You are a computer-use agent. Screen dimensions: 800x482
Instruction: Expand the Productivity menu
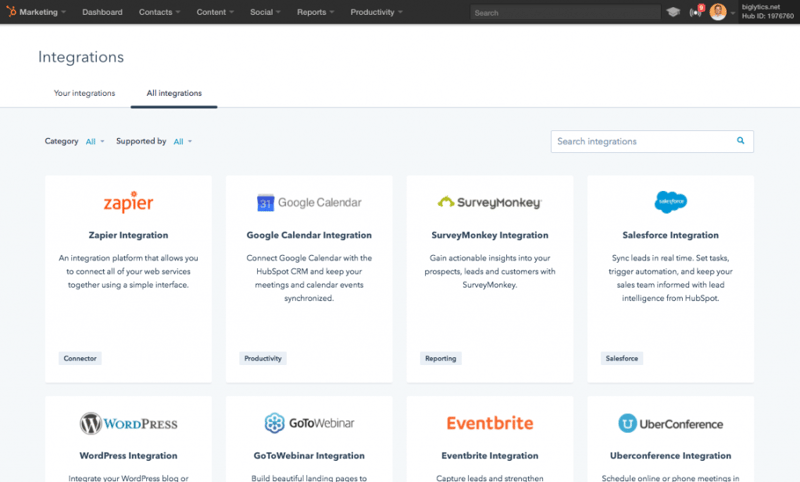click(377, 12)
